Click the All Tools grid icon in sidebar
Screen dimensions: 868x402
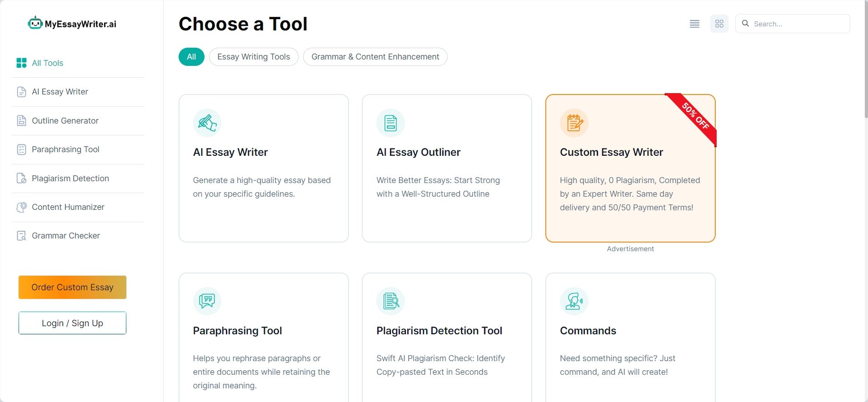click(21, 63)
